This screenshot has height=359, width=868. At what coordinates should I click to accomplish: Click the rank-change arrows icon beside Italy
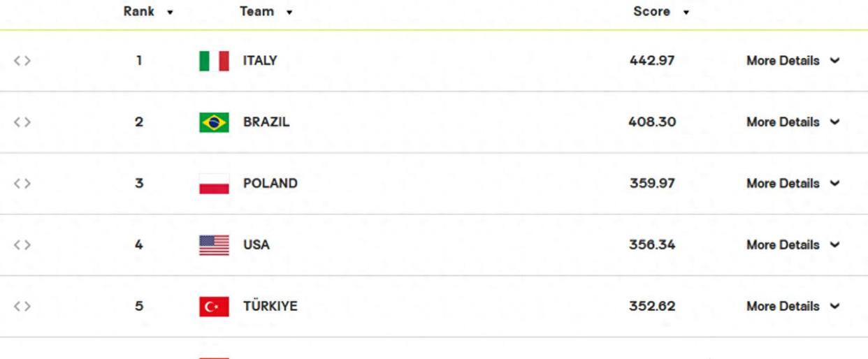[x=22, y=61]
